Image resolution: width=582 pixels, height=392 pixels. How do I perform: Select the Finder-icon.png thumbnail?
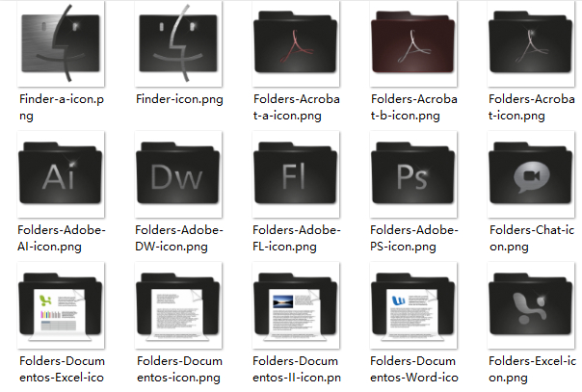[178, 43]
